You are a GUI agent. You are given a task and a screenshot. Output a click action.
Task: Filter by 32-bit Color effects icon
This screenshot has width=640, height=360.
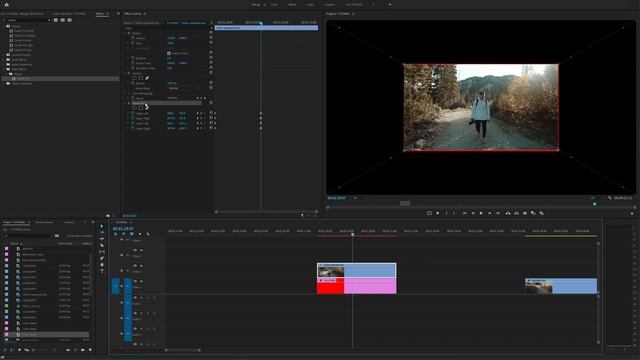click(x=63, y=20)
